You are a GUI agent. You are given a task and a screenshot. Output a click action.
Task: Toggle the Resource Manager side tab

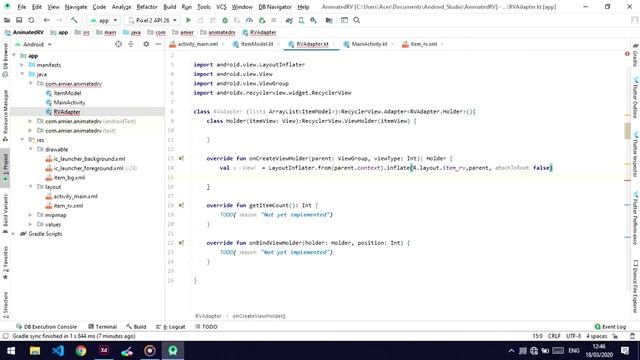(x=5, y=116)
